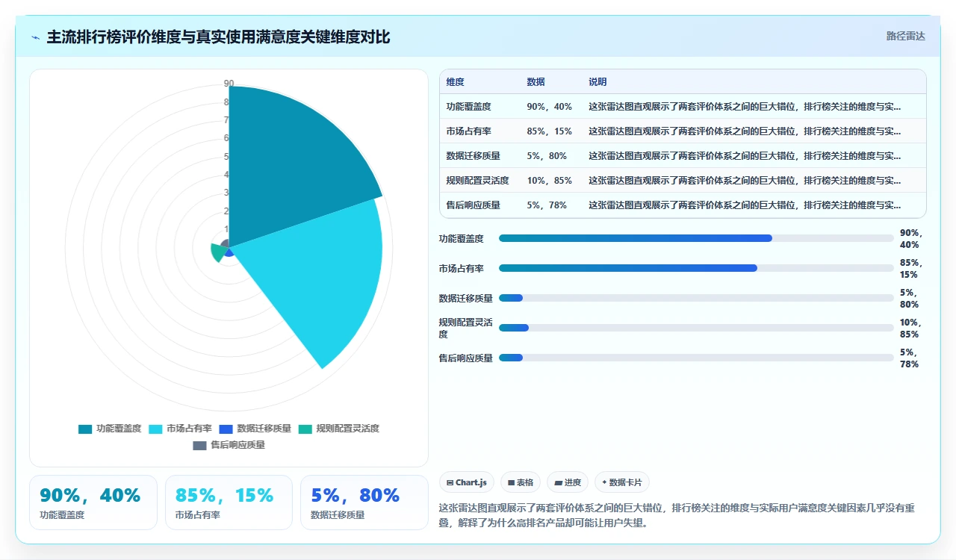956x560 pixels.
Task: Click the 市场占有率 progress bar
Action: tap(696, 268)
